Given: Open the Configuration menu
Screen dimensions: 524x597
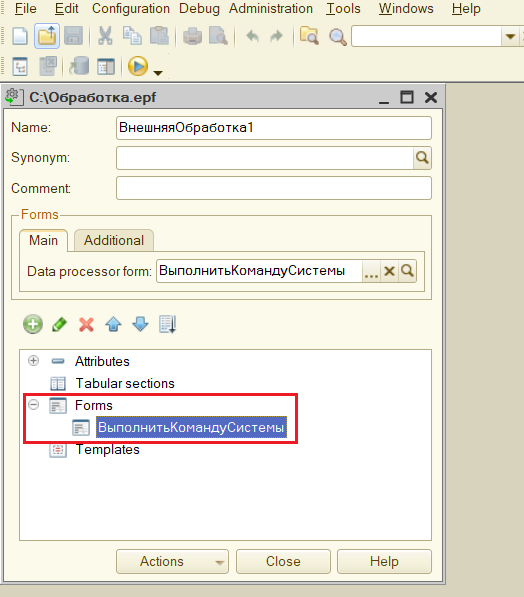Looking at the screenshot, I should pos(131,8).
